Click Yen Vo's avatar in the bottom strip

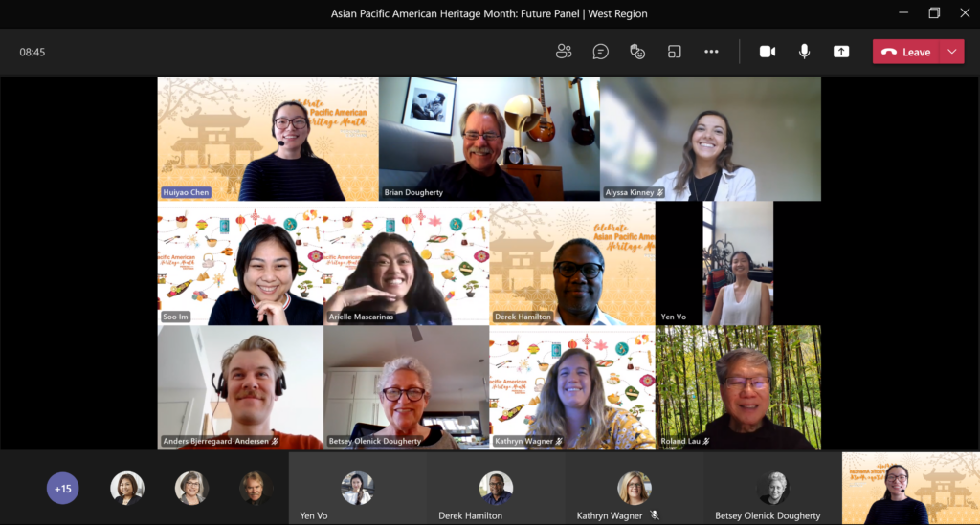coord(357,488)
